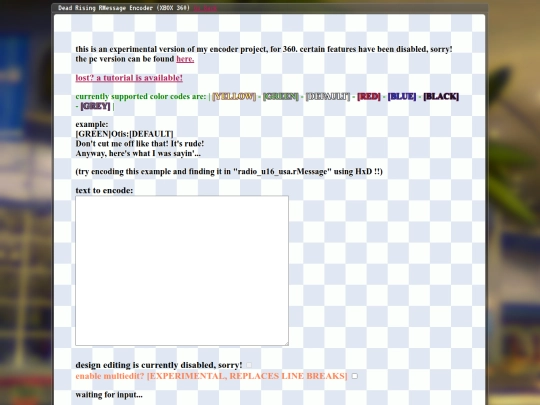Enable the multiedit experimental checkbox
540x405 pixels.
click(x=354, y=376)
